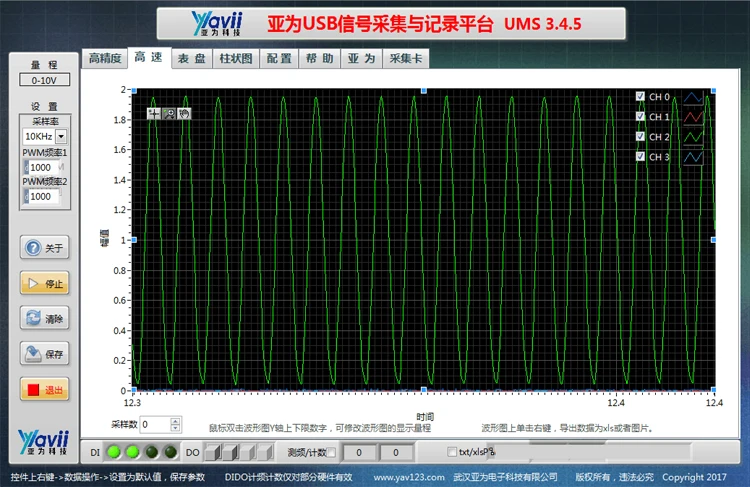Image resolution: width=750 pixels, height=487 pixels.
Task: Click the 停止 stop button
Action: click(44, 283)
